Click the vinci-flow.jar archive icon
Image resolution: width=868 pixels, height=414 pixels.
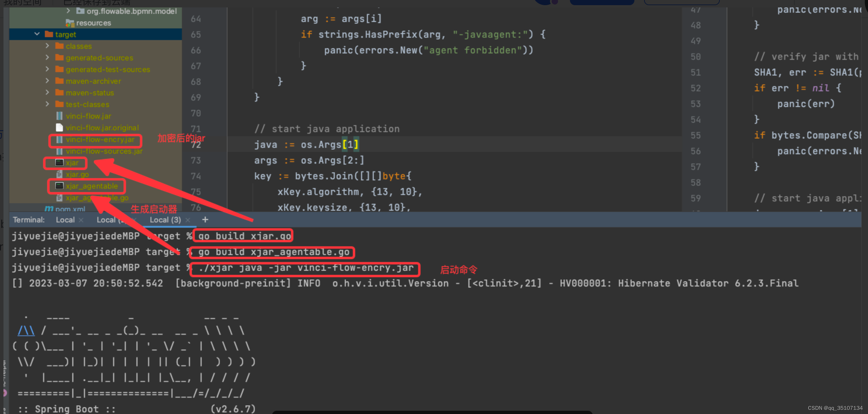(59, 116)
